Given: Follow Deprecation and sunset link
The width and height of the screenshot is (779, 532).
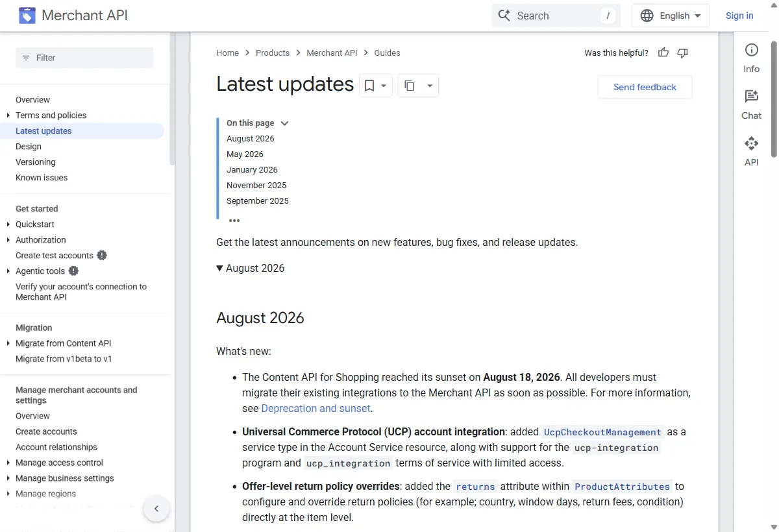Looking at the screenshot, I should tap(315, 408).
